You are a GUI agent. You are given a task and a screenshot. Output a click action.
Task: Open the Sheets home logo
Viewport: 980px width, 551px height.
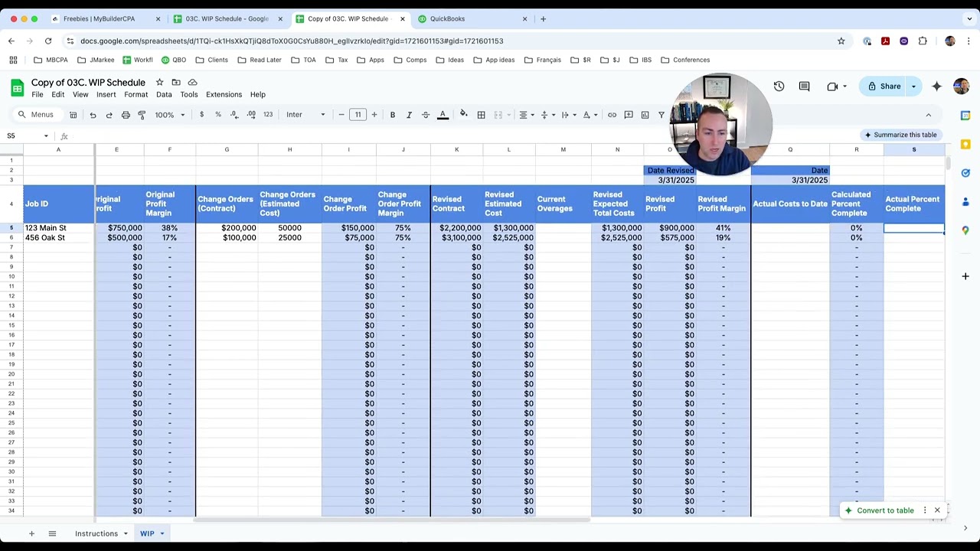click(17, 88)
